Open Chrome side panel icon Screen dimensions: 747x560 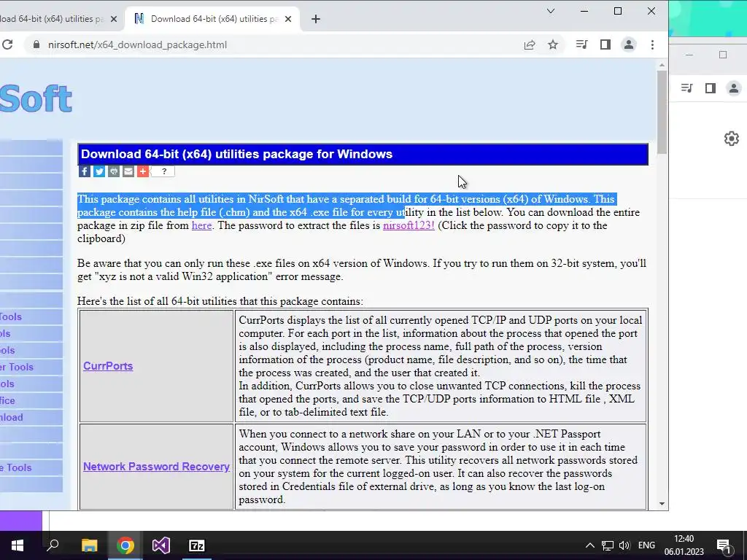(605, 44)
